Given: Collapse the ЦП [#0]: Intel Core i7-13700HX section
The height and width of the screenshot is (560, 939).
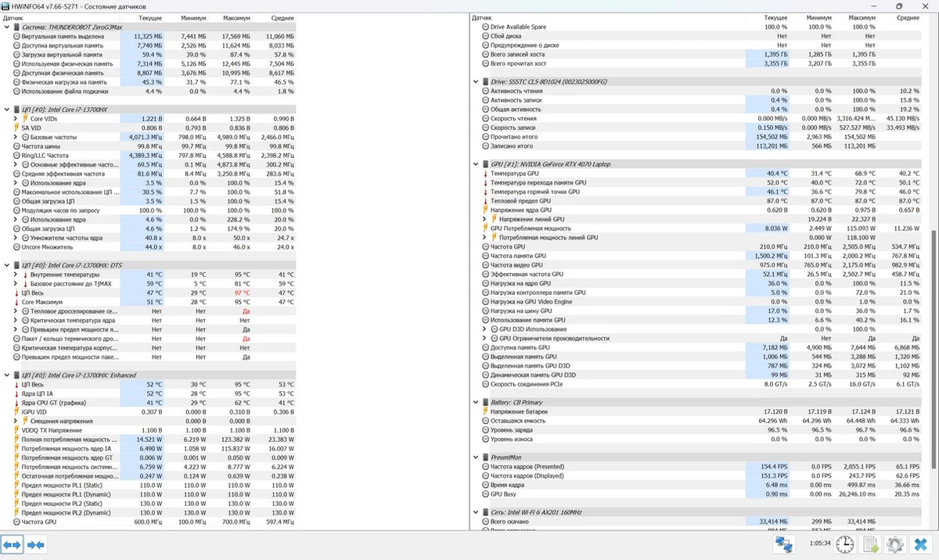Looking at the screenshot, I should (x=6, y=109).
